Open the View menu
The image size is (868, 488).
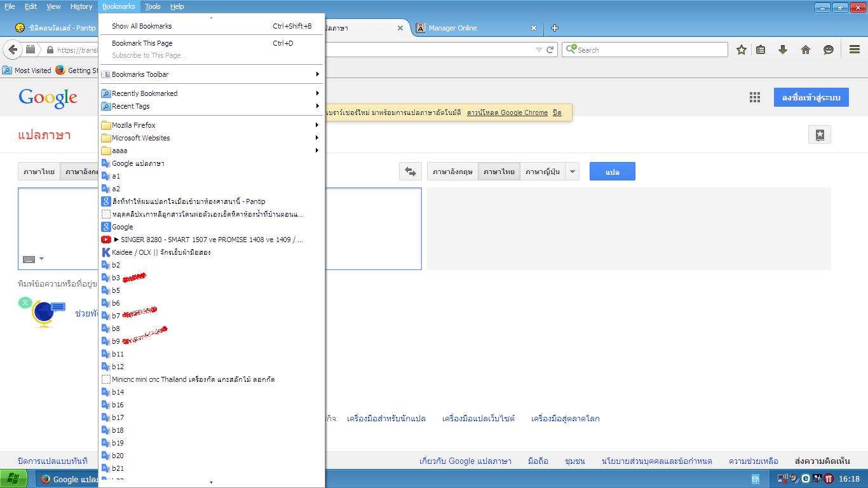(x=53, y=6)
